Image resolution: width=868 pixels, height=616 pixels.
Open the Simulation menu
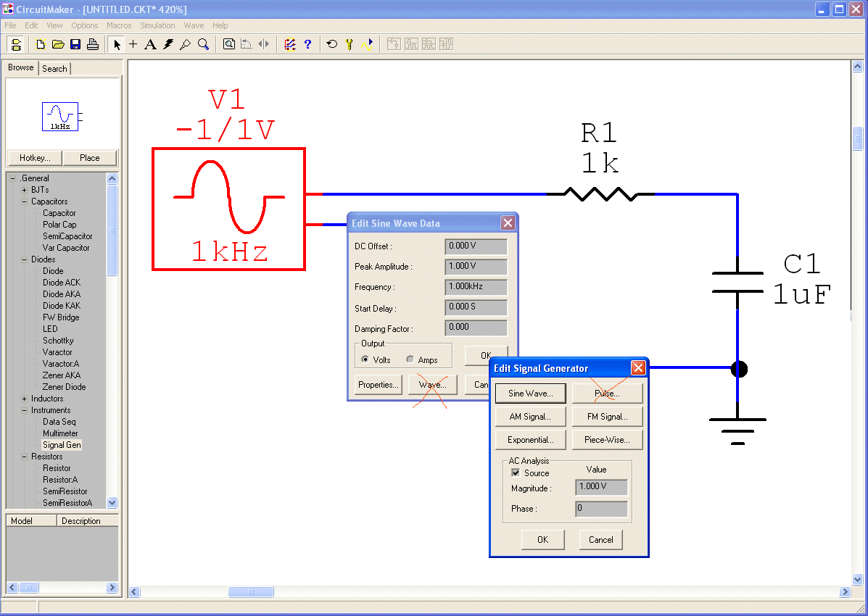click(x=157, y=25)
